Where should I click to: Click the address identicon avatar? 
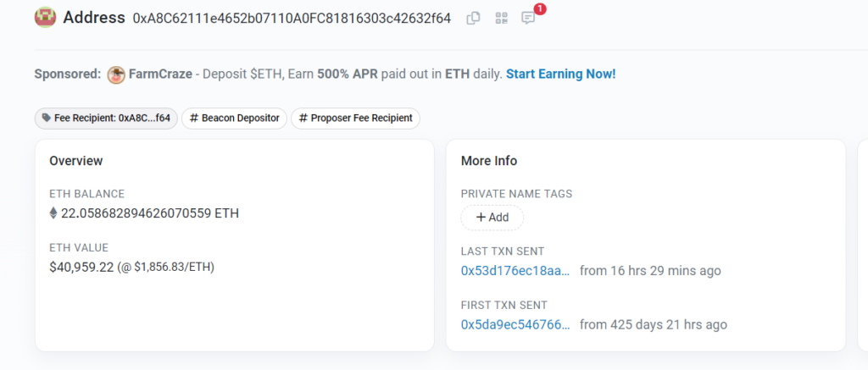pyautogui.click(x=46, y=18)
